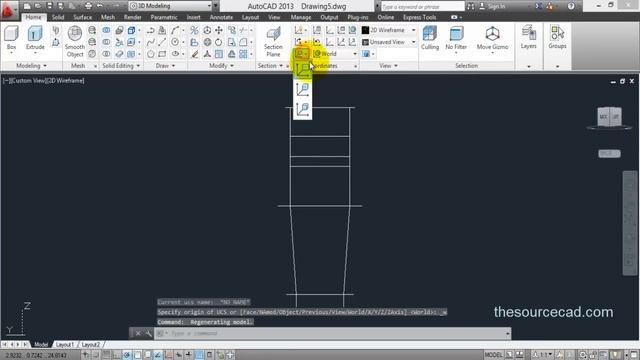The image size is (640, 360).
Task: Click the globe icon left of World
Action: pyautogui.click(x=317, y=54)
